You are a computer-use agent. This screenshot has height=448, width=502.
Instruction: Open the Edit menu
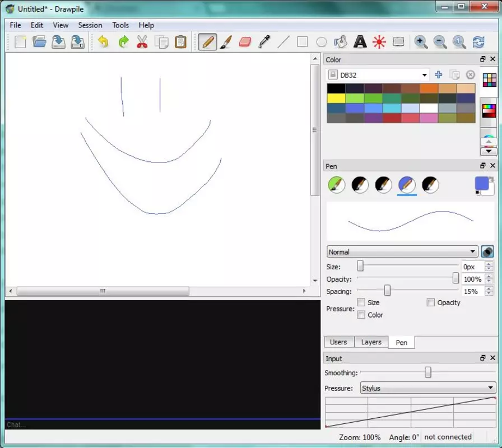click(37, 25)
